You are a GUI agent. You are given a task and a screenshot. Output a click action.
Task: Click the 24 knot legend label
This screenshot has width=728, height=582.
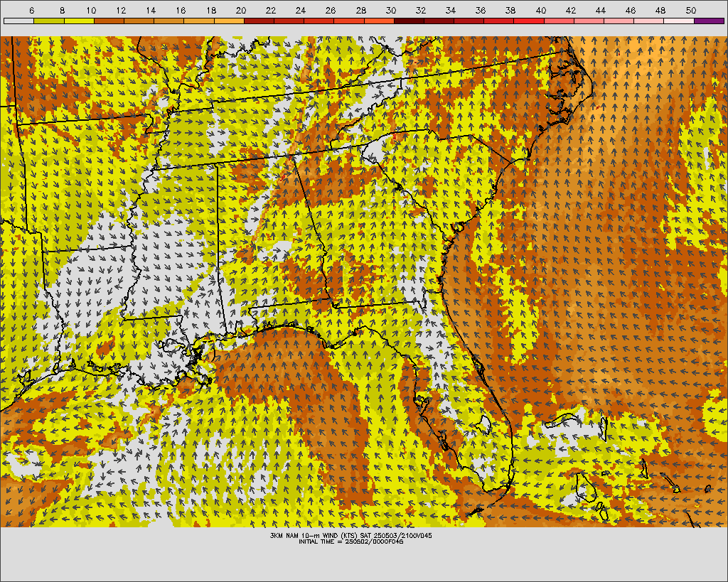[301, 11]
